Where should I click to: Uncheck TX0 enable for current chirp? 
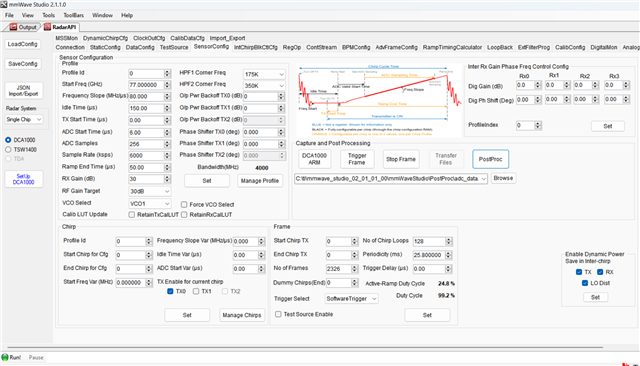pyautogui.click(x=170, y=291)
